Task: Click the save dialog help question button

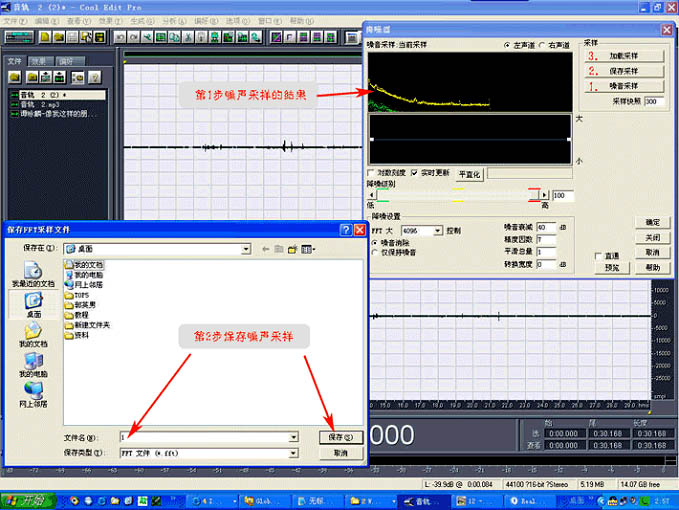Action: point(346,230)
